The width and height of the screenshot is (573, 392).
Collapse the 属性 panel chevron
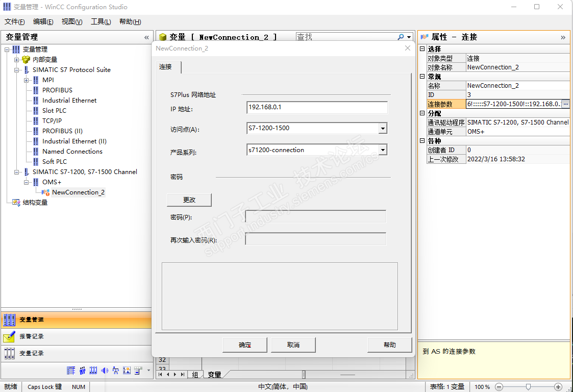pos(563,37)
